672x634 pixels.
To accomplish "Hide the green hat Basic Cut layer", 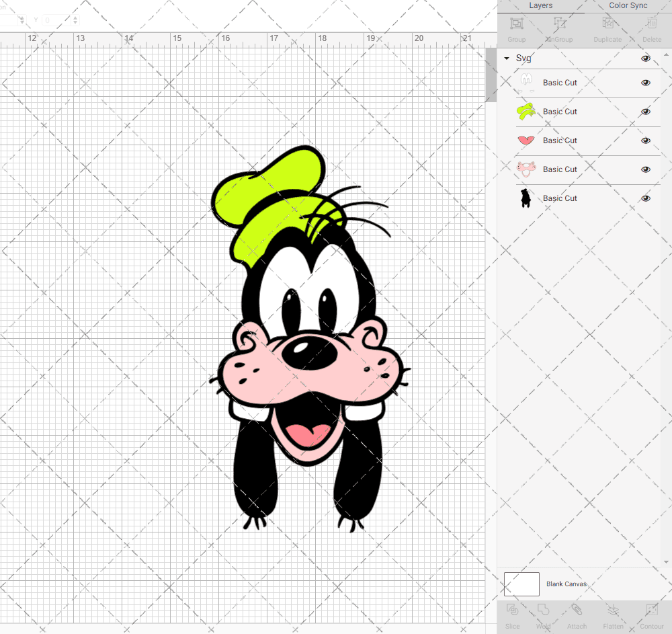I will (x=645, y=112).
